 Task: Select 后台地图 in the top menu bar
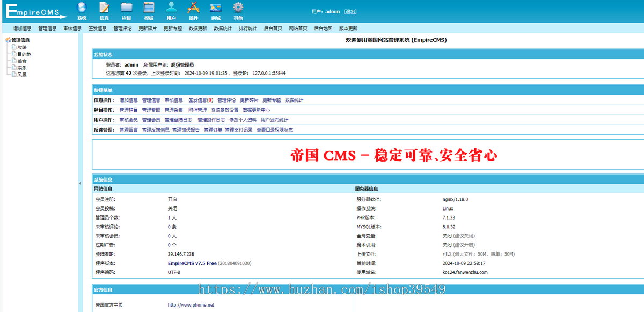pos(323,28)
